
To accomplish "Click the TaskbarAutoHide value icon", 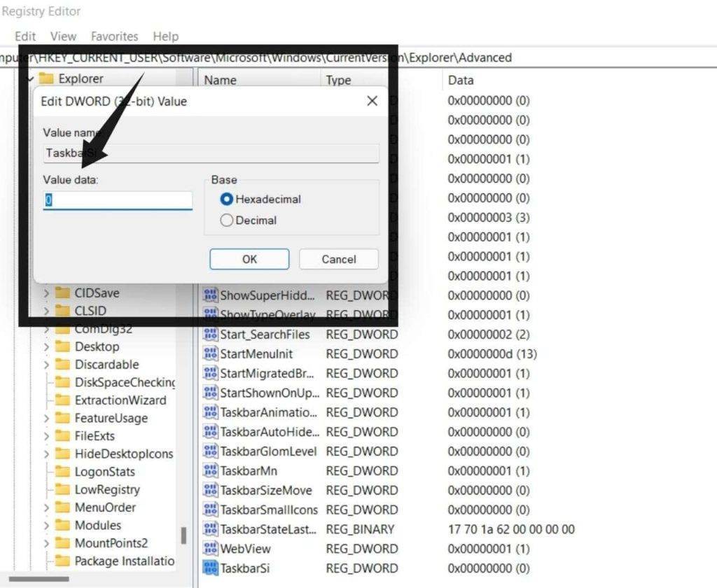I will [209, 432].
